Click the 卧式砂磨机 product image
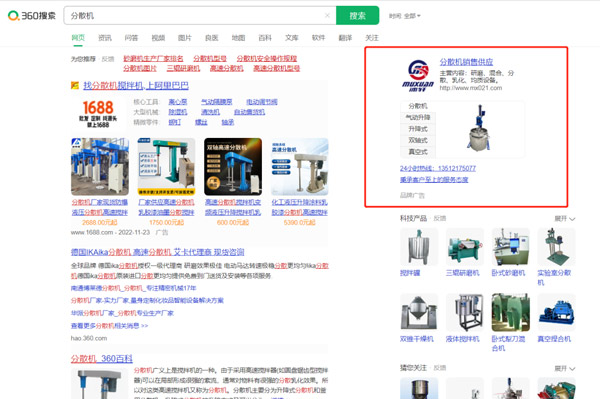The width and height of the screenshot is (600, 399). [511, 247]
